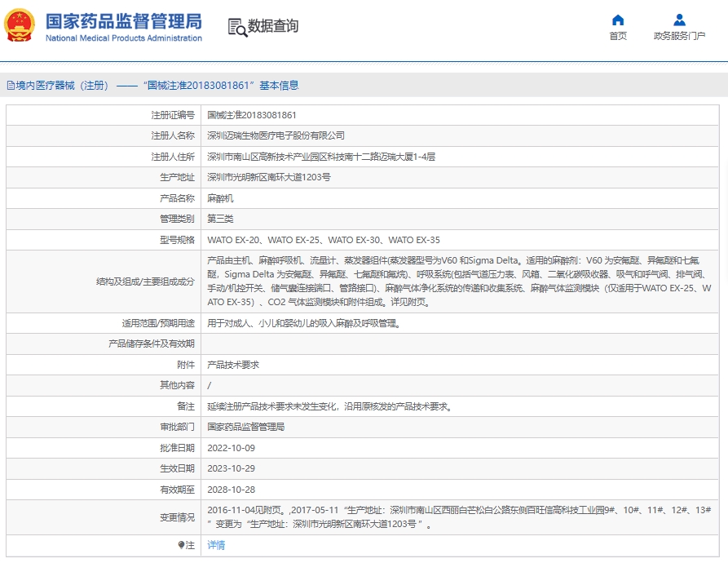The image size is (728, 563).
Task: Click the approval date 2022-10-09
Action: click(x=231, y=448)
